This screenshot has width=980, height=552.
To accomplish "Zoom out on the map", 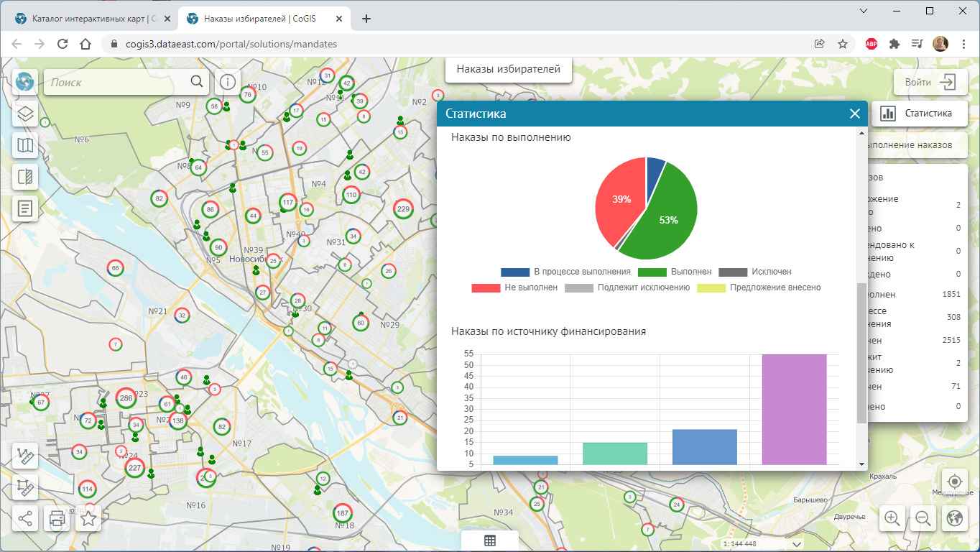I will tap(923, 517).
